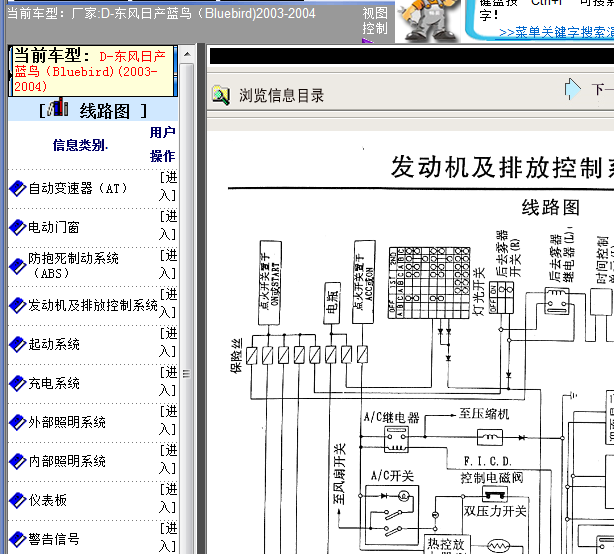Open 进入 link for 自动变速器（AT）

click(168, 186)
